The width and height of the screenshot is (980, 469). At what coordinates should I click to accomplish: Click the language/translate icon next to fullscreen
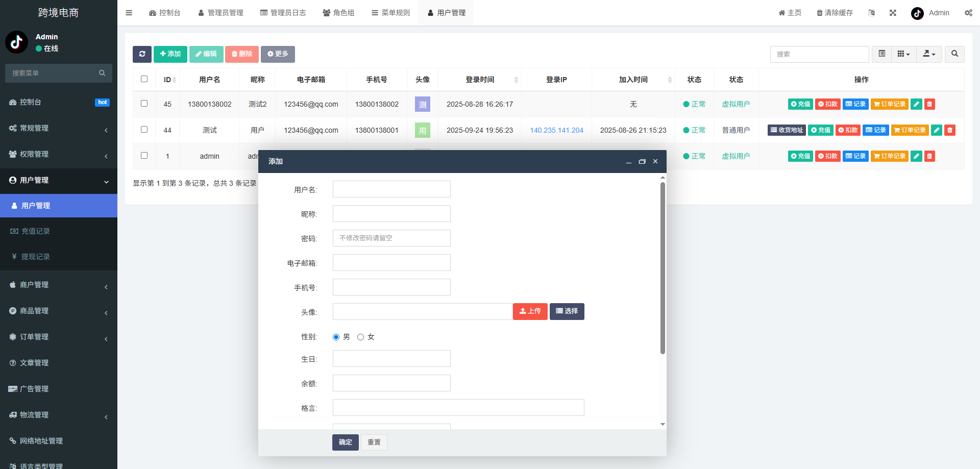point(871,13)
